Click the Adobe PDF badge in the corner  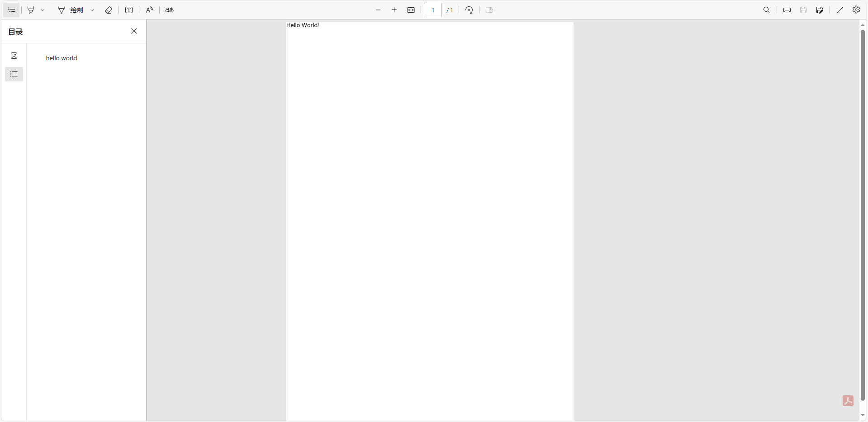(x=848, y=401)
